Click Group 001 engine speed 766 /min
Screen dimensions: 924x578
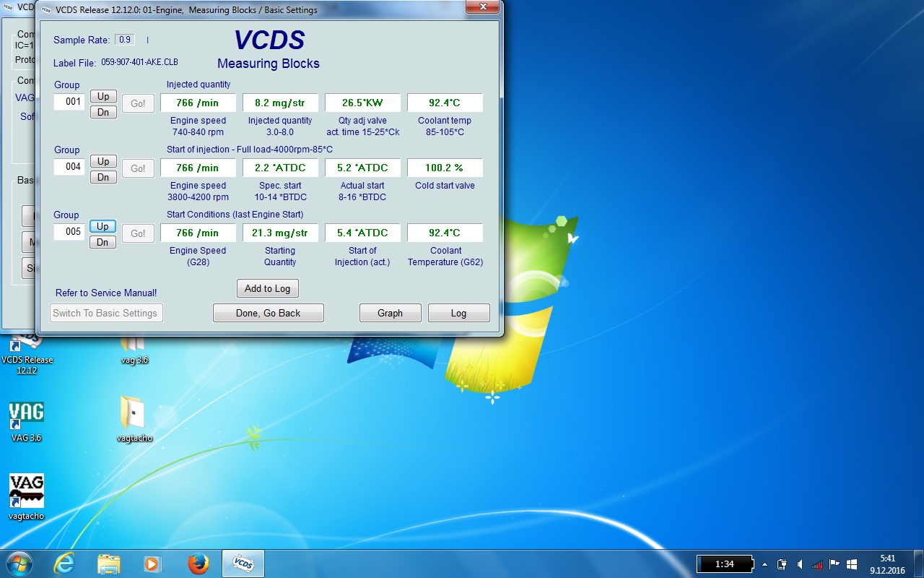199,103
